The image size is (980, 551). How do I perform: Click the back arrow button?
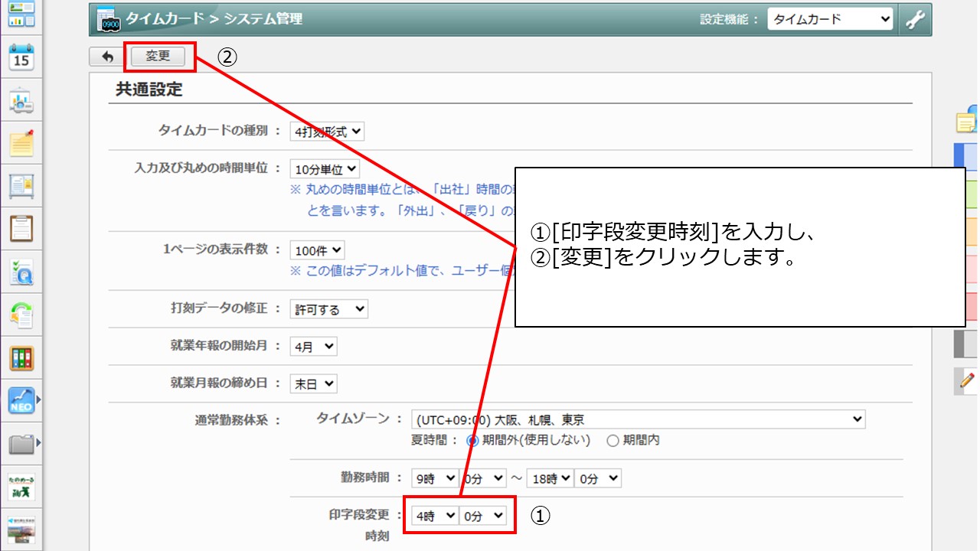tap(107, 57)
